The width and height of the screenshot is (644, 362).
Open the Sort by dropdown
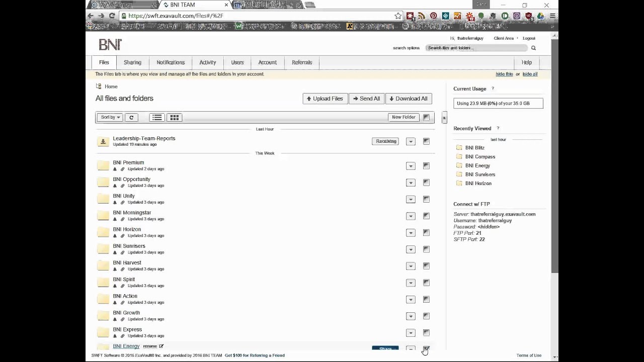tap(110, 118)
